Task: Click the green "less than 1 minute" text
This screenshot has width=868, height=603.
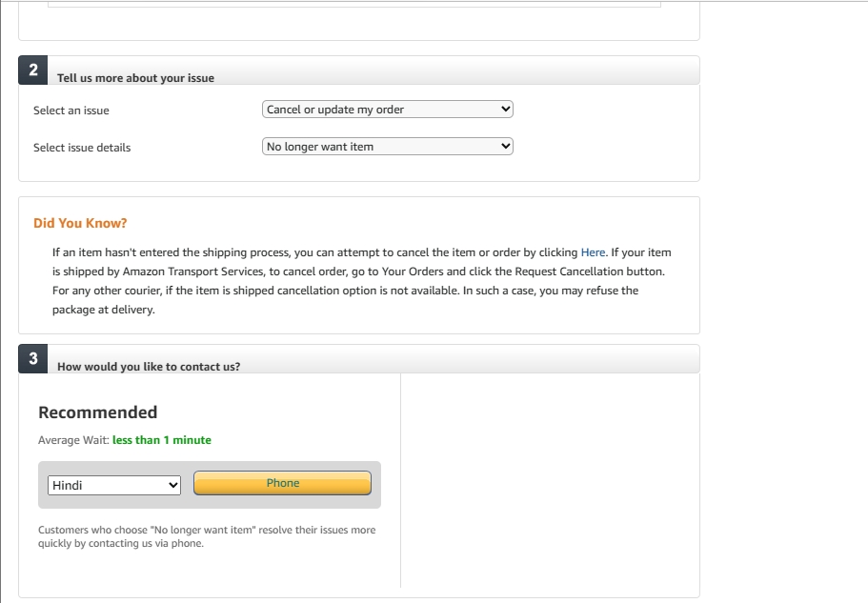Action: pyautogui.click(x=162, y=440)
